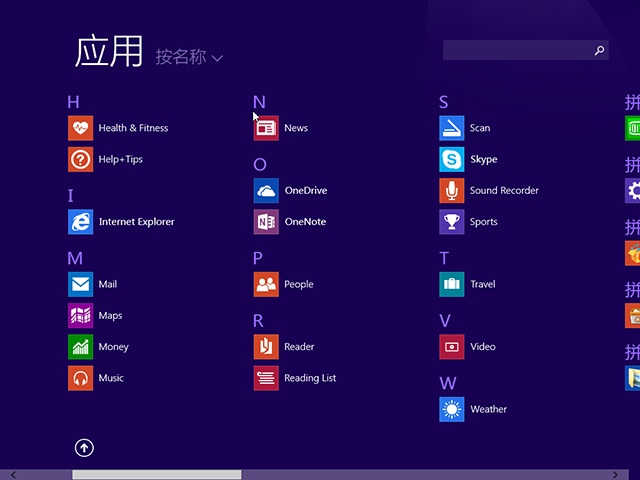Click the search magnifier button
640x480 pixels.
click(x=599, y=50)
